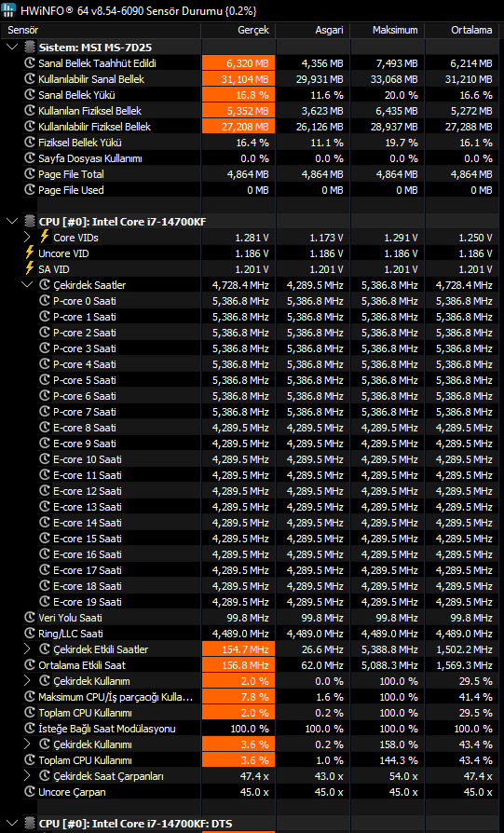Image resolution: width=504 pixels, height=833 pixels.
Task: Expand the Çekirdek Etkili Saatler row
Action: [x=28, y=649]
